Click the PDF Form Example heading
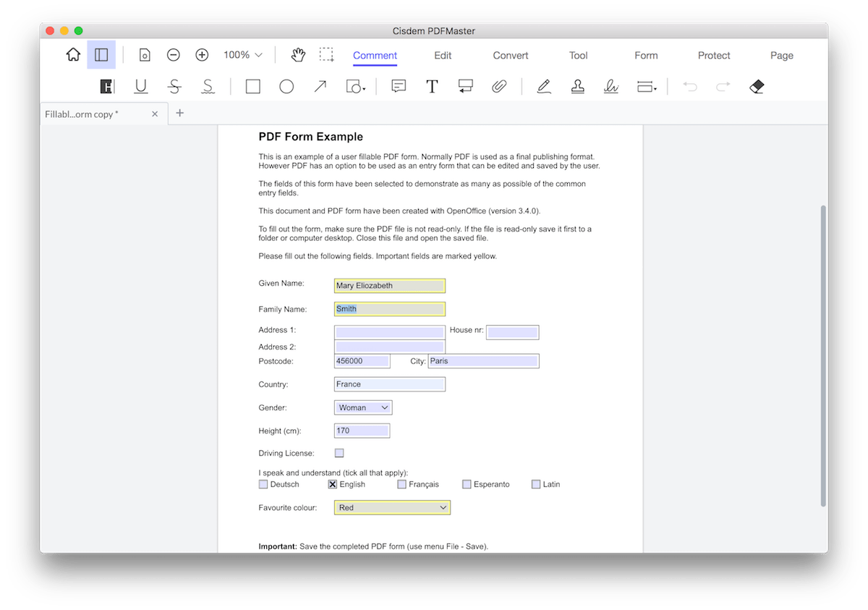 311,137
